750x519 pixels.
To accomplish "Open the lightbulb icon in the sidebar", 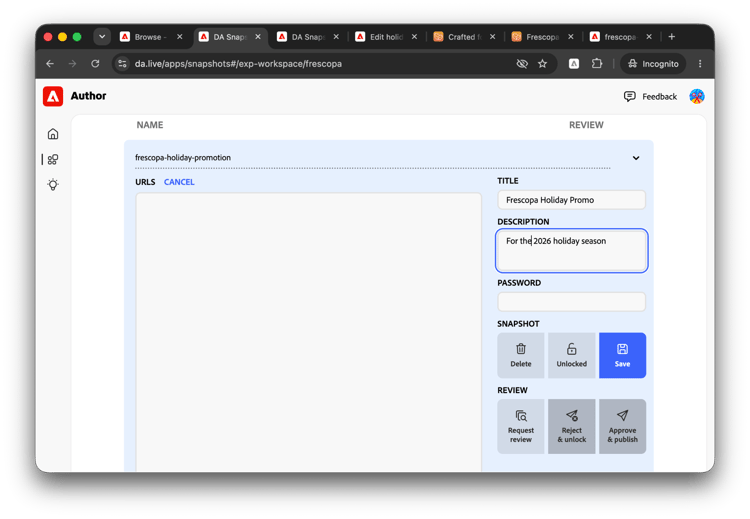I will 53,185.
